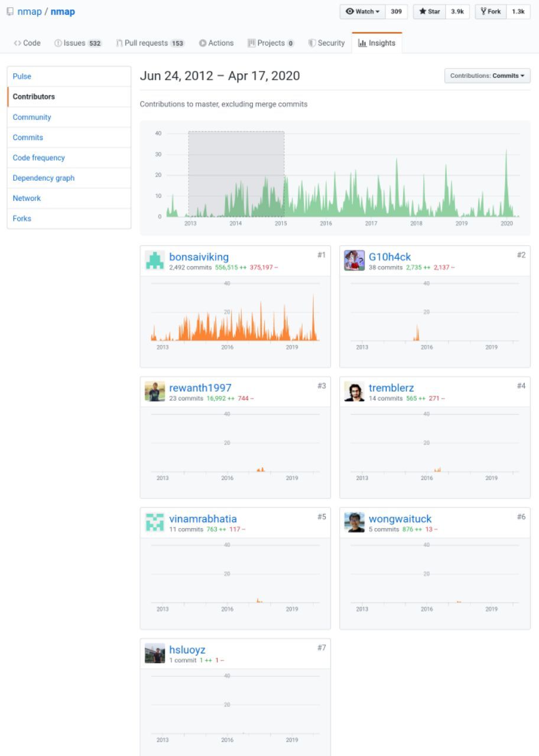This screenshot has width=539, height=756.
Task: Open Code frequency in the sidebar
Action: click(x=69, y=158)
